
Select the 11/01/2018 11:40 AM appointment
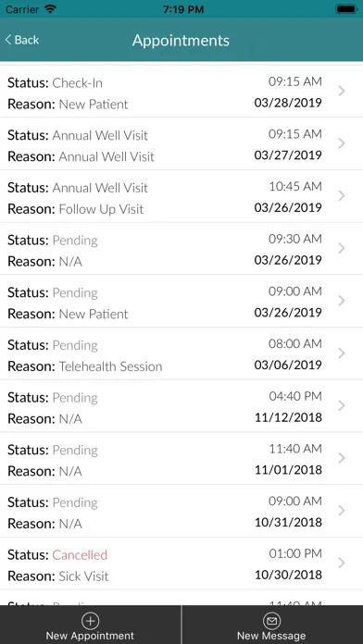181,459
